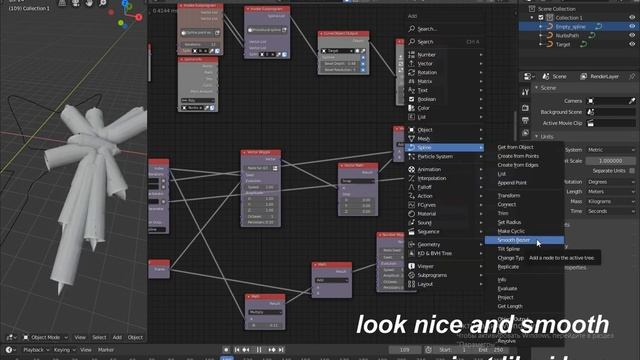Open the Rotation units dropdown showing Degrees
640x360 pixels.
point(611,182)
